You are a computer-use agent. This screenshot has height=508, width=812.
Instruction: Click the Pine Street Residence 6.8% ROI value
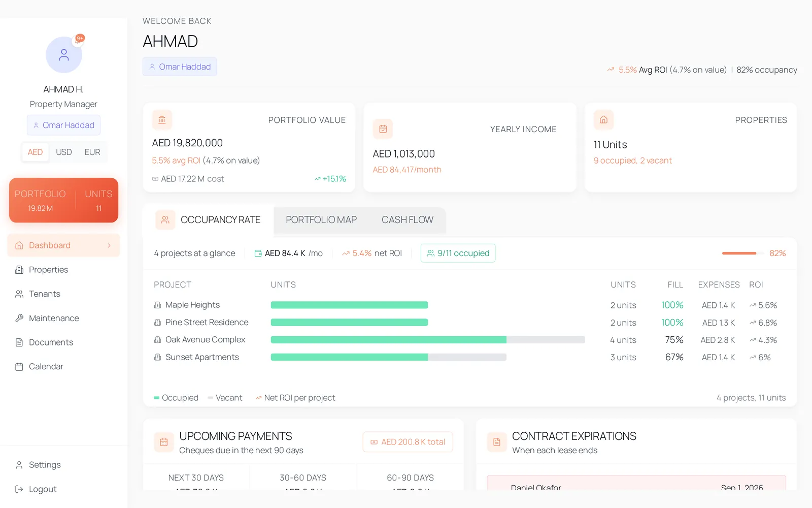(763, 323)
